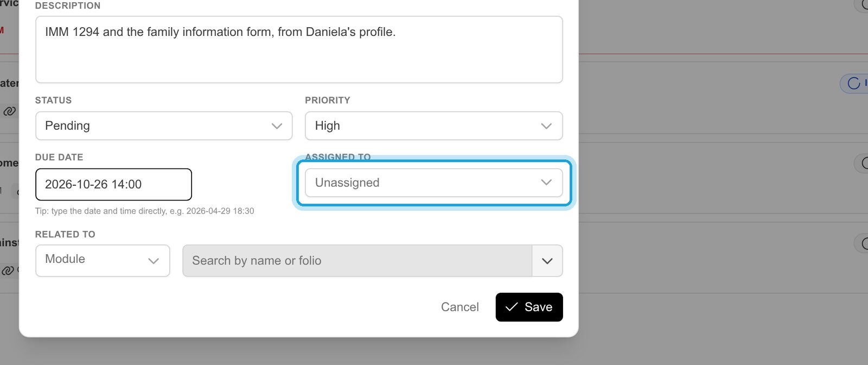Toggle the status circle at the top-right corner
The width and height of the screenshot is (868, 365).
(861, 4)
